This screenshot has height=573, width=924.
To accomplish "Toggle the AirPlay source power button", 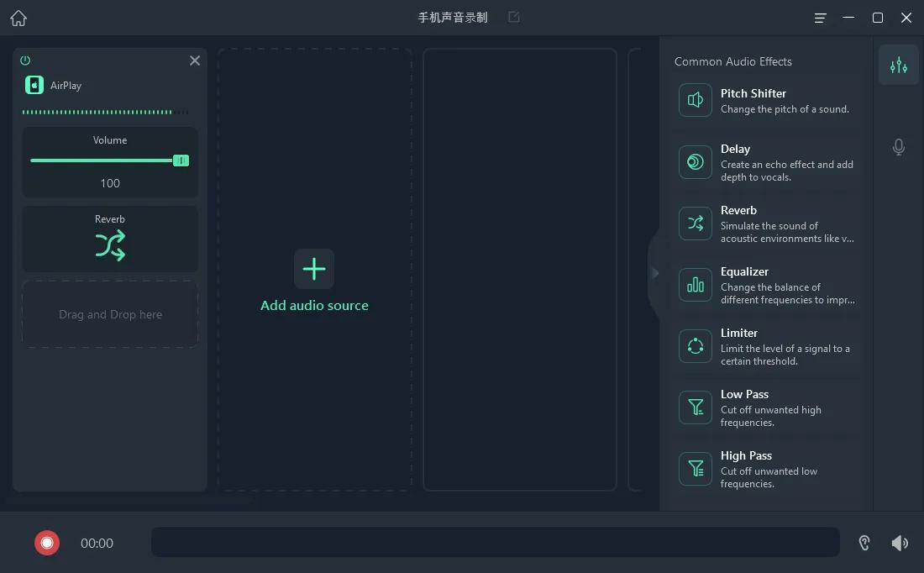I will [25, 60].
